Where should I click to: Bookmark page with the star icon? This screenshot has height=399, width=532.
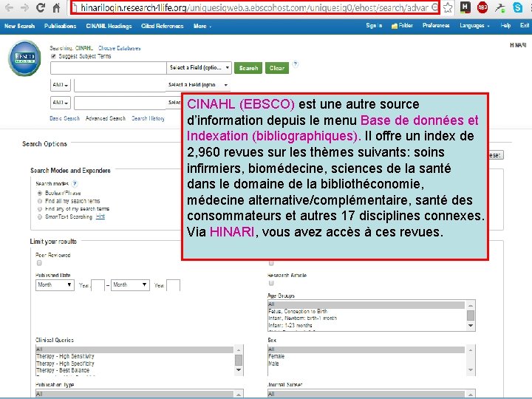click(x=448, y=7)
